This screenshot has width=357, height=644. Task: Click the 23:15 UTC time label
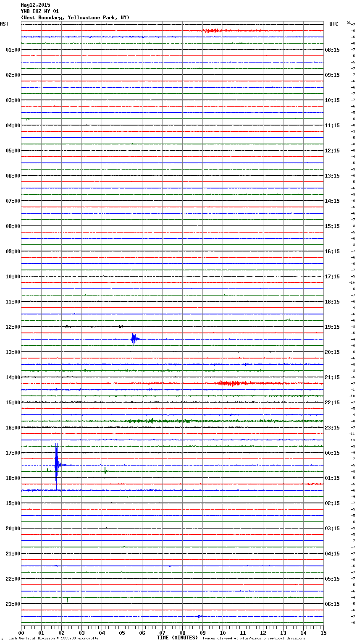332,428
